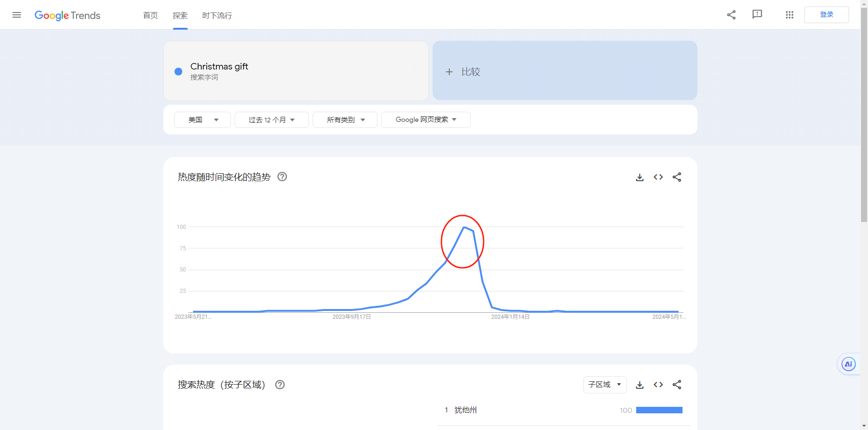Viewport: 868px width, 430px height.
Task: Open the send feedback icon
Action: coord(757,15)
